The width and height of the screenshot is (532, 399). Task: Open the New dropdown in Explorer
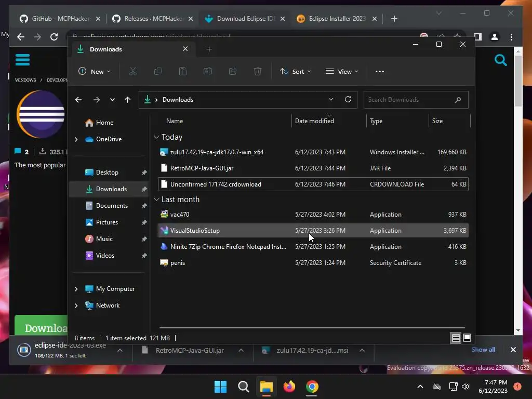(x=95, y=72)
